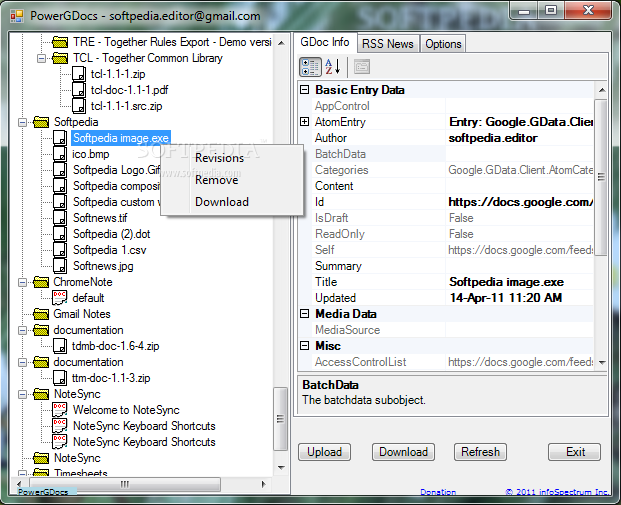The image size is (621, 505).
Task: Collapse the TCL - Together Common Library node
Action: click(x=41, y=59)
